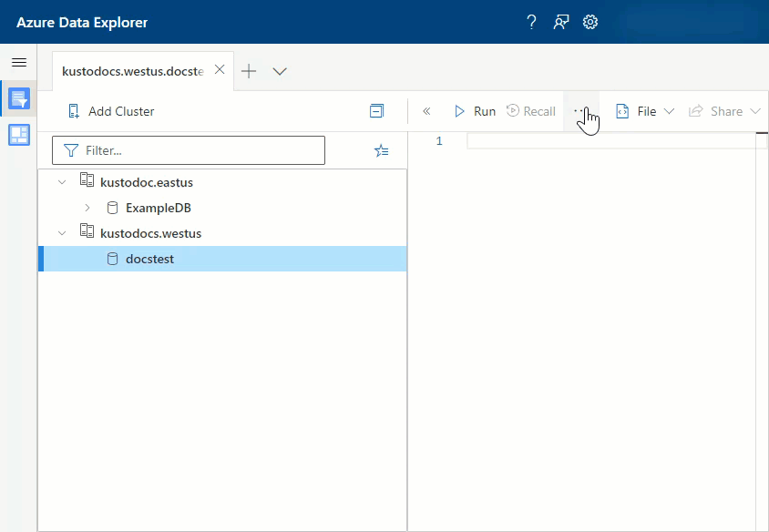Open the File dropdown menu
769x532 pixels.
pyautogui.click(x=645, y=111)
